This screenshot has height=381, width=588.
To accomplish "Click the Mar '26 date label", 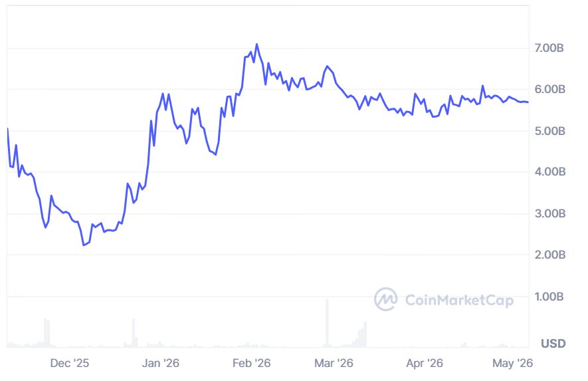I will point(334,363).
